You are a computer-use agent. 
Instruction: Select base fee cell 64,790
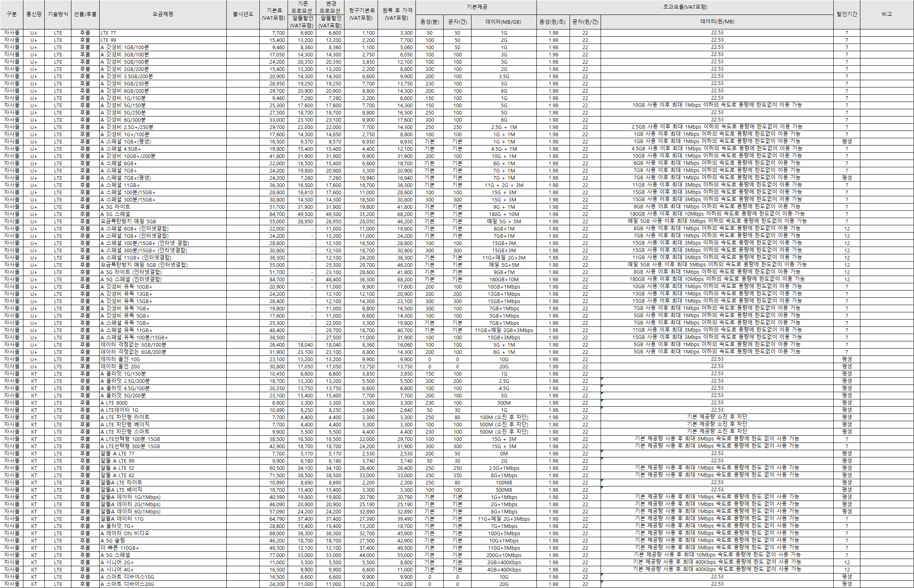coord(273,519)
